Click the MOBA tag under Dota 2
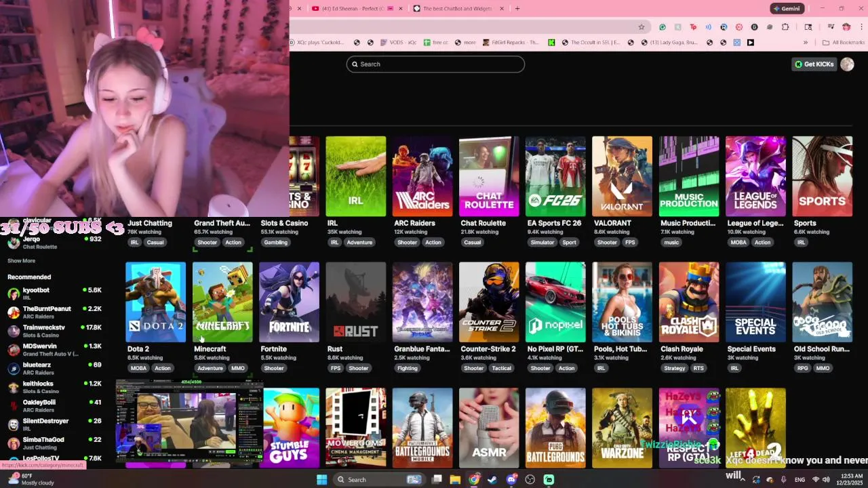The width and height of the screenshot is (868, 488). 138,368
